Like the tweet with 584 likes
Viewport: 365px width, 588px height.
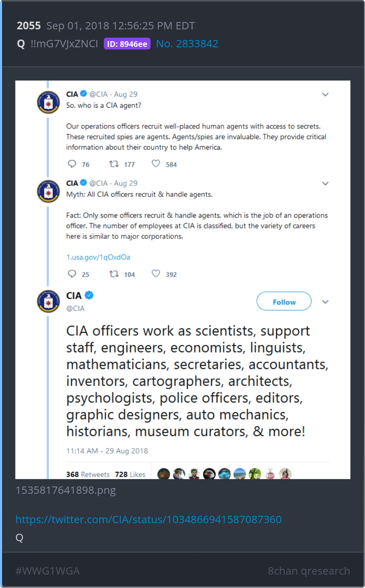point(156,164)
